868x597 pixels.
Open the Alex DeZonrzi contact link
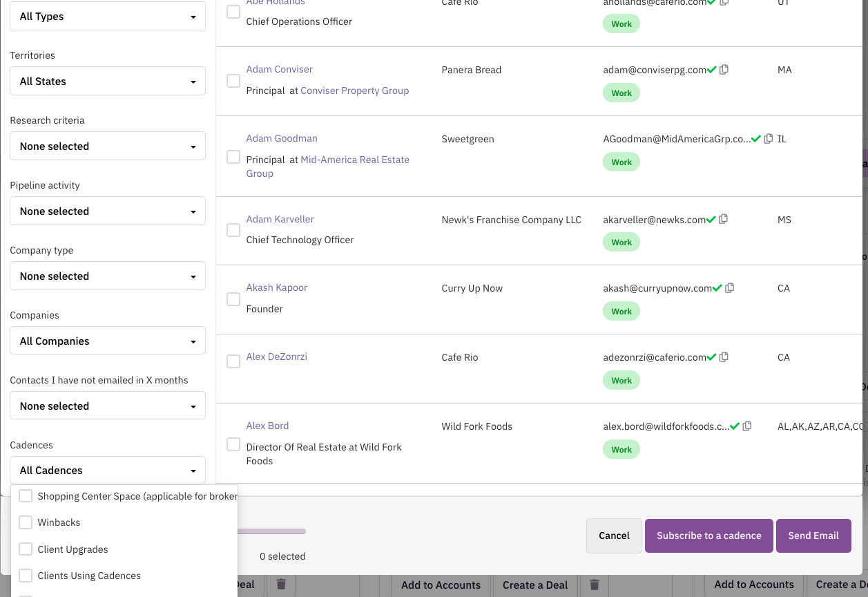277,357
